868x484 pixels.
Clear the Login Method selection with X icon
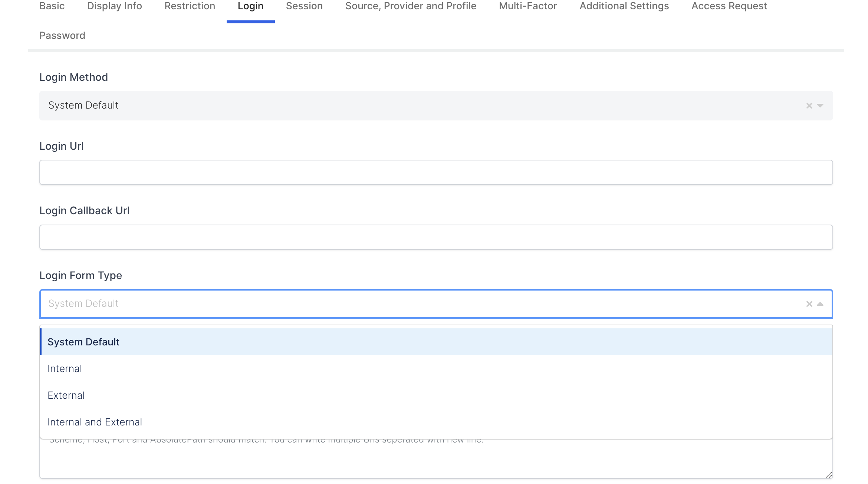[x=809, y=106]
